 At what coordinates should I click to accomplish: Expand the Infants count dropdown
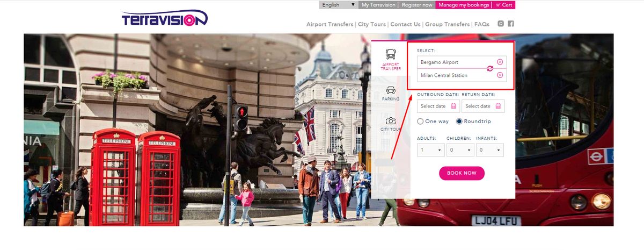coord(490,150)
